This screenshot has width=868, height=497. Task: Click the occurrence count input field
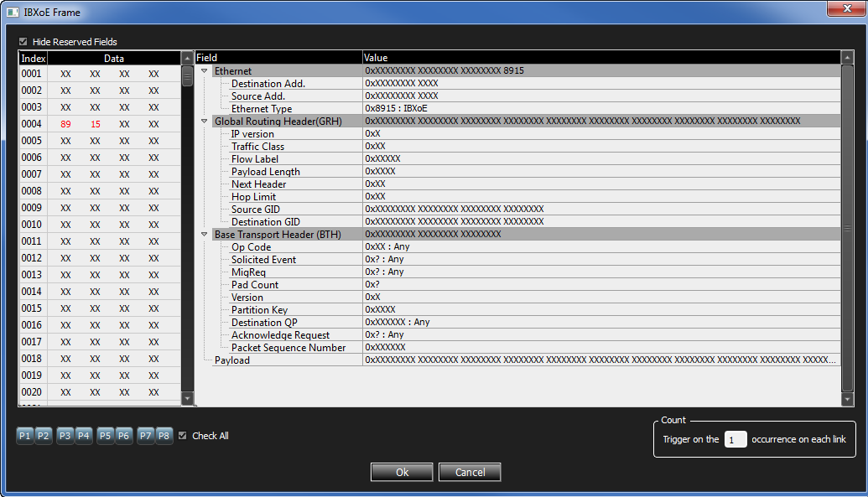pyautogui.click(x=735, y=439)
